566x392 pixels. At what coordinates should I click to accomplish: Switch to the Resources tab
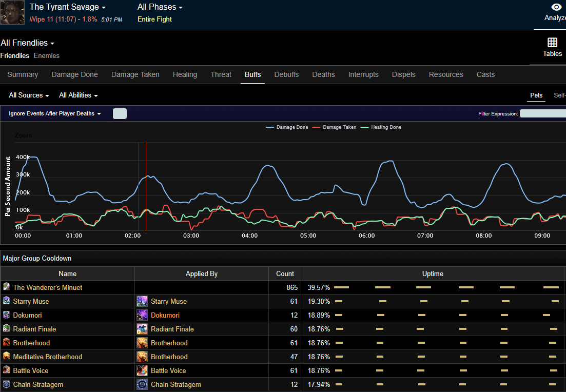click(446, 74)
